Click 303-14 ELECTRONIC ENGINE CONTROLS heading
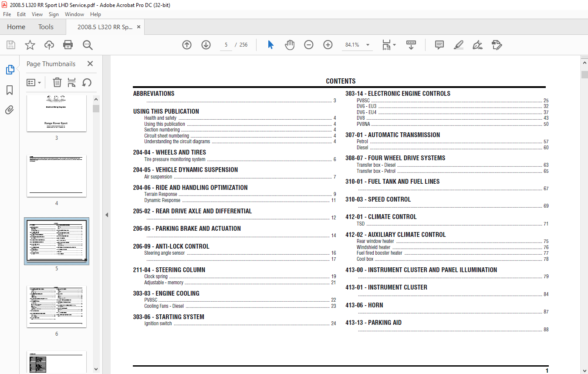The width and height of the screenshot is (588, 374). [x=398, y=94]
